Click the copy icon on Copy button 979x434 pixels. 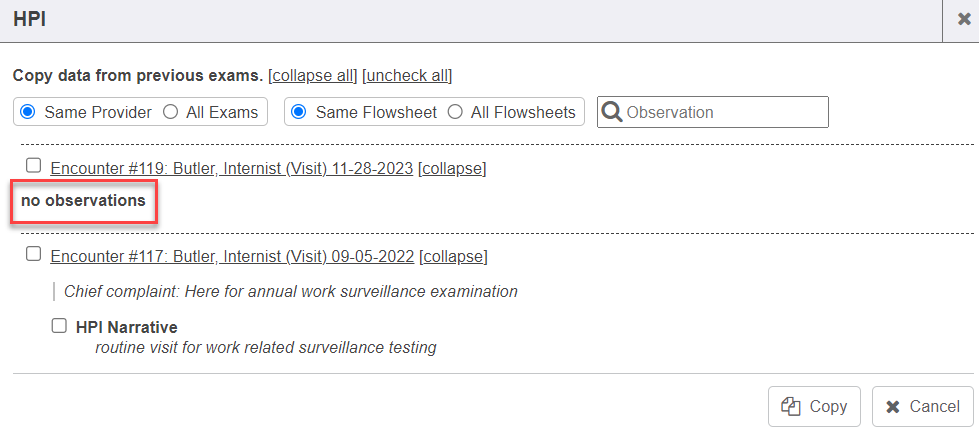[x=791, y=406]
